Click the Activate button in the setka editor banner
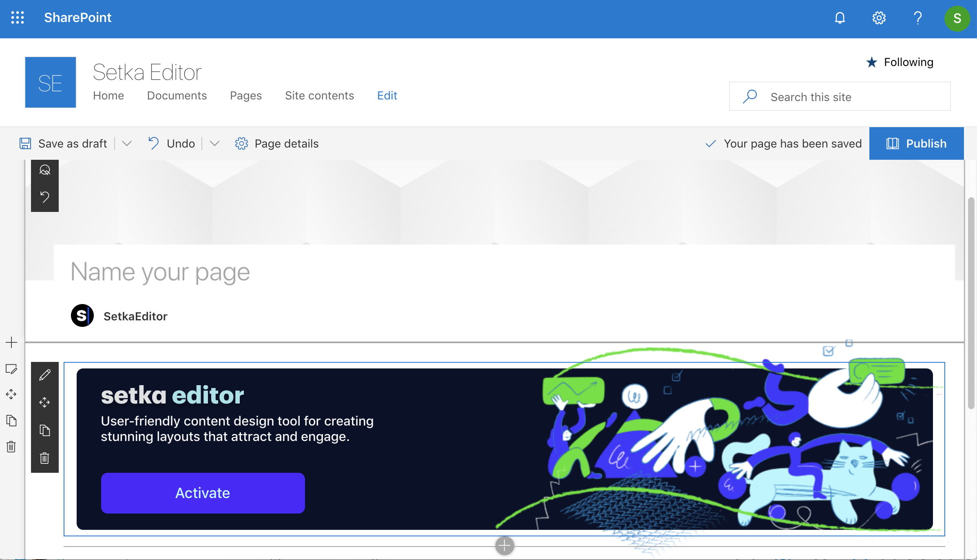Image resolution: width=977 pixels, height=560 pixels. (203, 493)
